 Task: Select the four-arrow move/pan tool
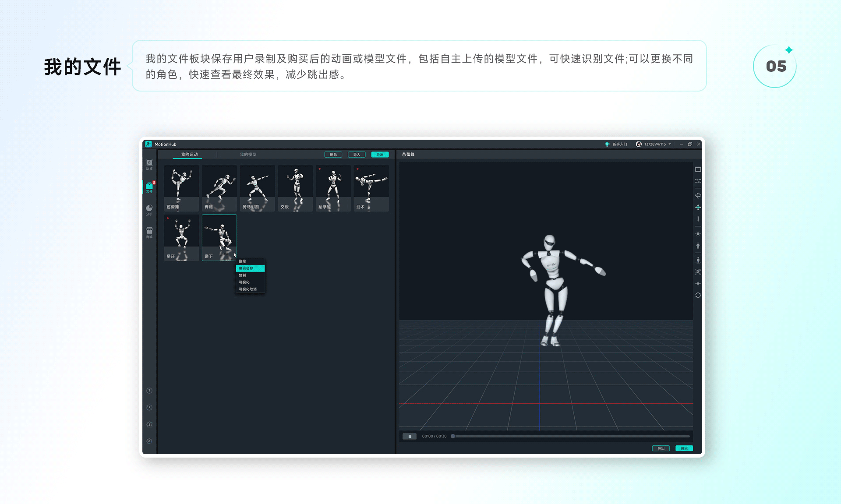698,207
